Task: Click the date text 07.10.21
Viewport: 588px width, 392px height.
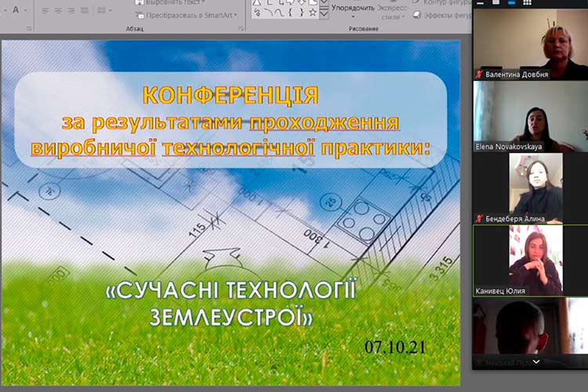Action: click(x=395, y=347)
